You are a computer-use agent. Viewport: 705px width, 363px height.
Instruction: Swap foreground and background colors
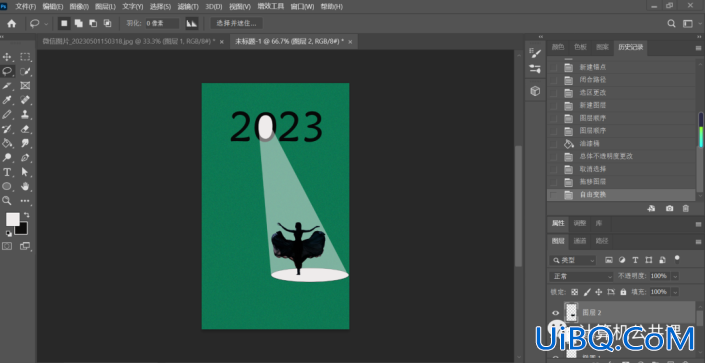tap(26, 215)
